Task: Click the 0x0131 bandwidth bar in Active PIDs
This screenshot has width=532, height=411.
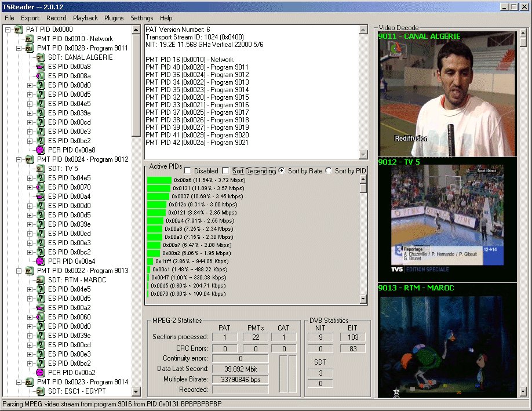Action: coord(159,188)
